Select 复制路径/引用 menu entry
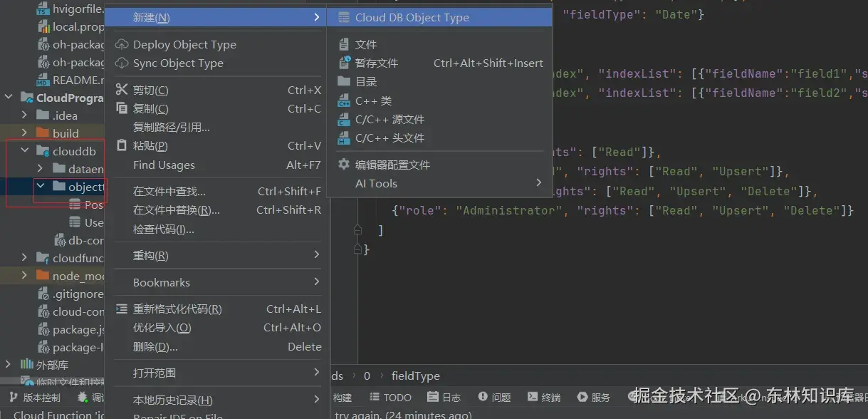The width and height of the screenshot is (868, 419). click(x=217, y=127)
